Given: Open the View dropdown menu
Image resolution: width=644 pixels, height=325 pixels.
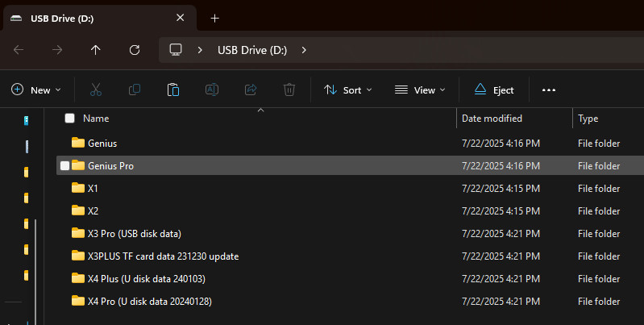Looking at the screenshot, I should coord(420,90).
